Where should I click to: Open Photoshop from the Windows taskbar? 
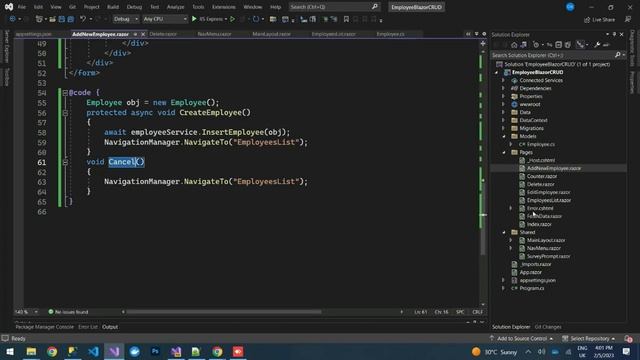pyautogui.click(x=155, y=351)
